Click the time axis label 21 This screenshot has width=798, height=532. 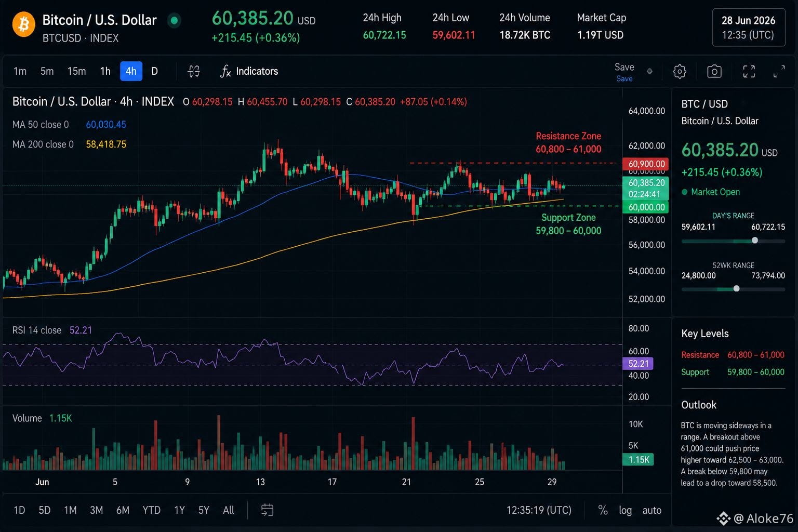[406, 482]
